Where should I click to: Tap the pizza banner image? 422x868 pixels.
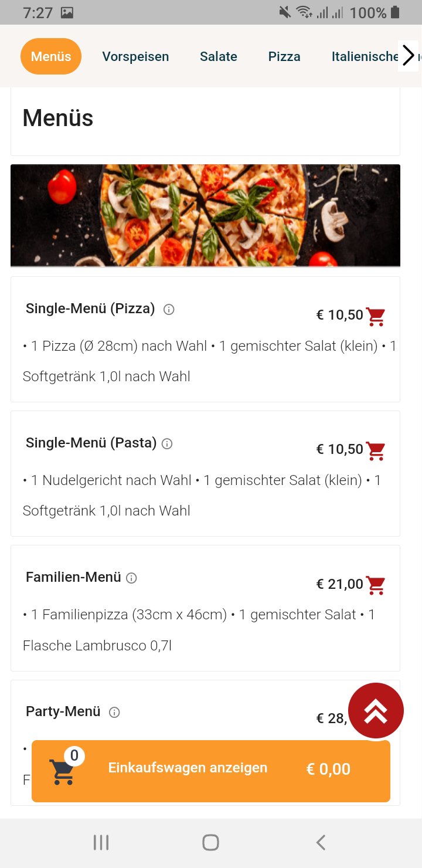pos(205,215)
